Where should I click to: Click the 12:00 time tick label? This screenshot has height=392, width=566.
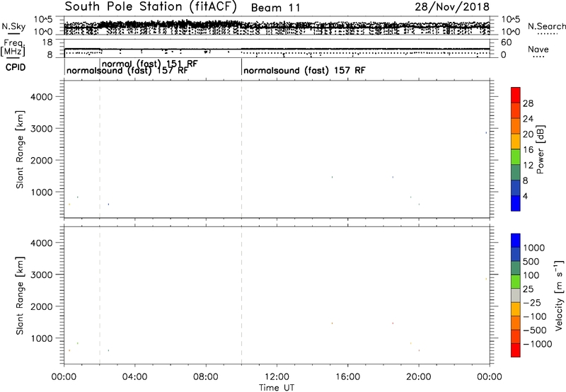click(277, 377)
